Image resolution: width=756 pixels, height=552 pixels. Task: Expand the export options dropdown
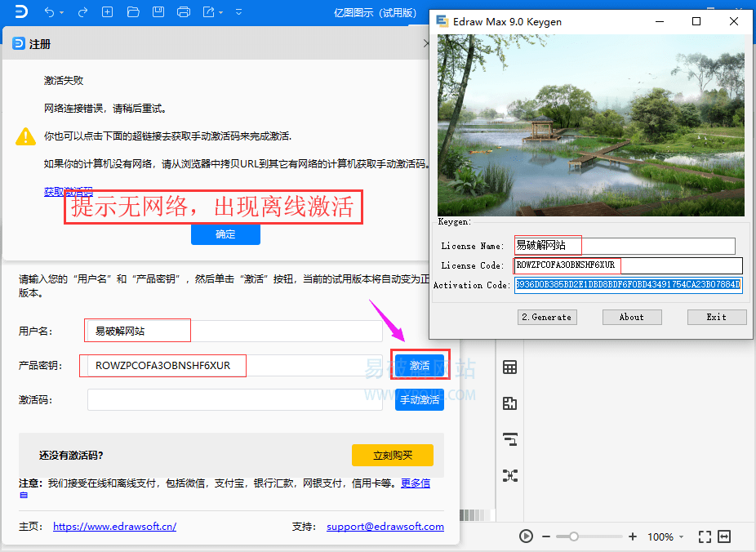[219, 11]
